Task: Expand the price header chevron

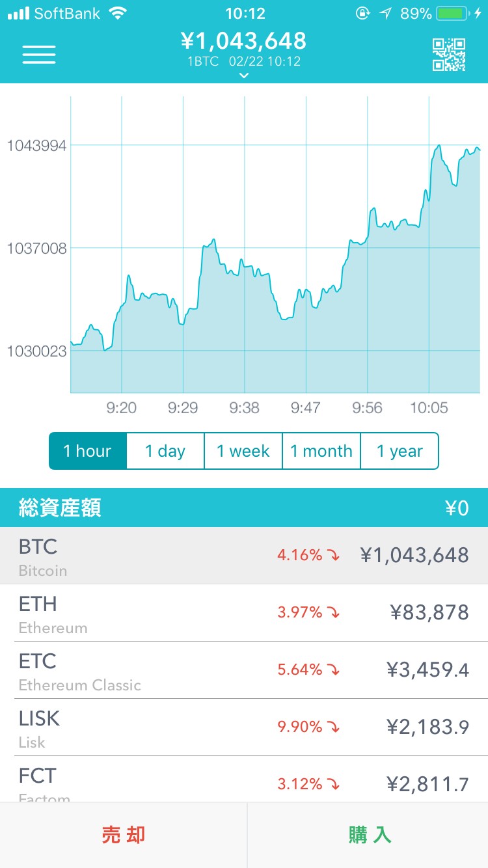Action: [x=244, y=75]
